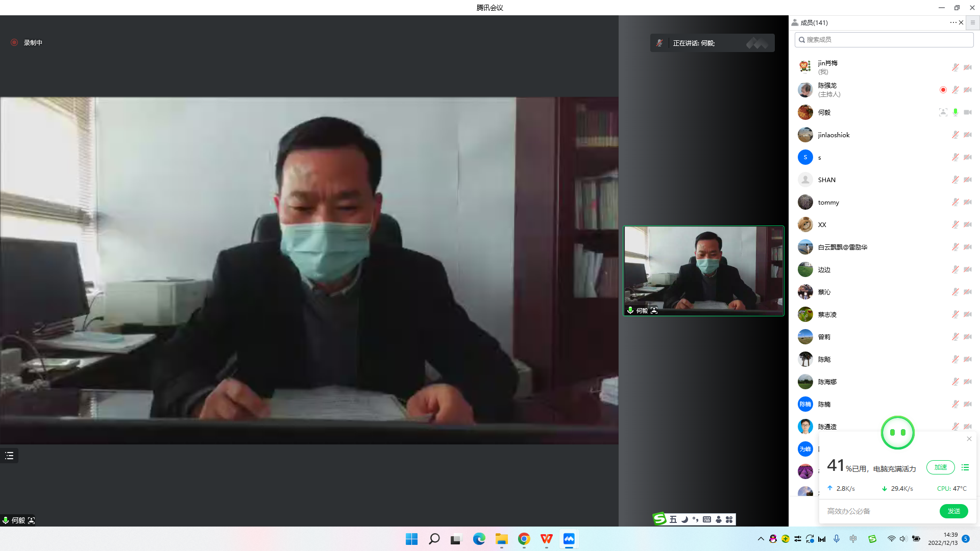980x551 pixels.
Task: Click the muted speaker icon in speaking bar
Action: pyautogui.click(x=659, y=43)
